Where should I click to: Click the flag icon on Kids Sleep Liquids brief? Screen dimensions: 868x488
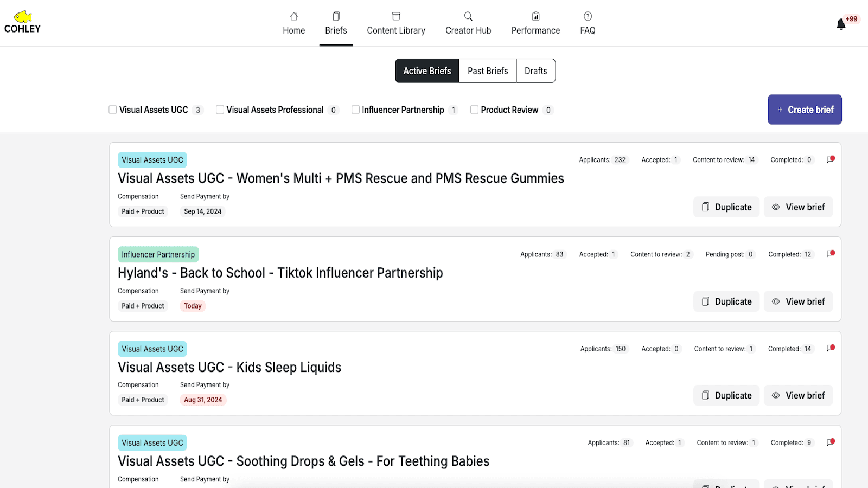click(830, 348)
